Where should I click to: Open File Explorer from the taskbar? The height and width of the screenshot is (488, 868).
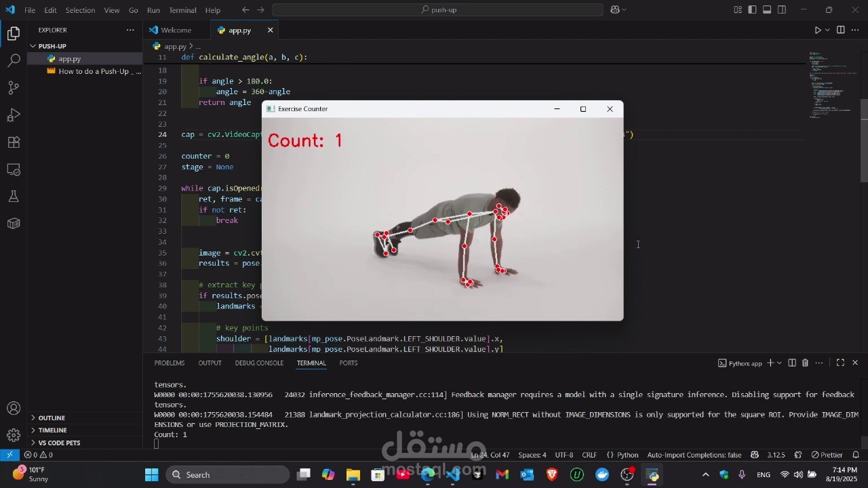pyautogui.click(x=353, y=475)
